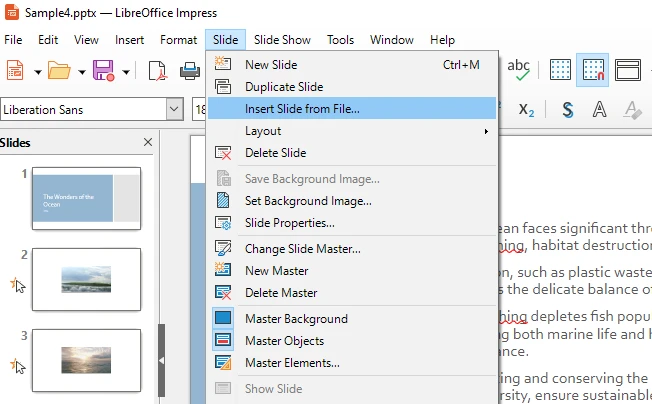This screenshot has width=652, height=404.
Task: Choose New Master menu entry
Action: (352, 271)
